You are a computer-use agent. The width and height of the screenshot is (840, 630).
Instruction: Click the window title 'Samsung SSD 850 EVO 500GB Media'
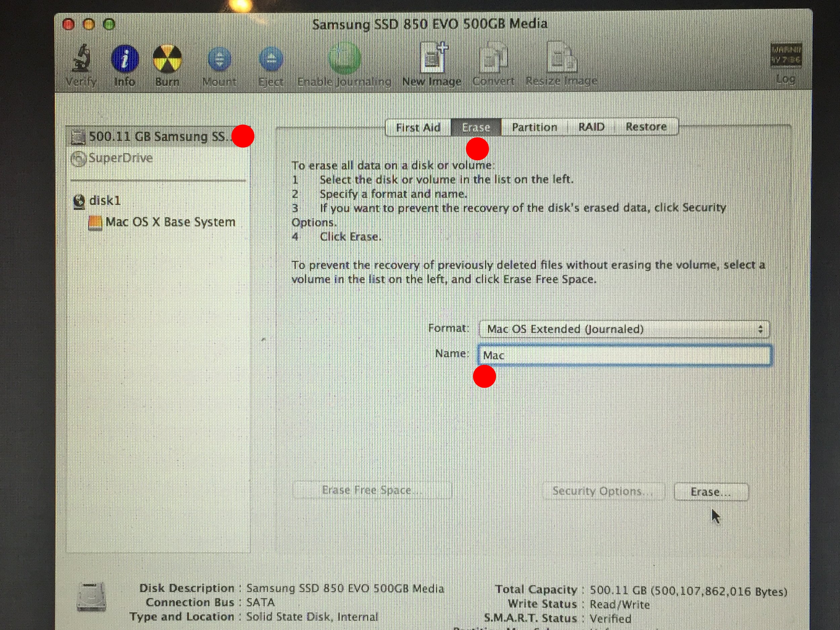tap(430, 24)
